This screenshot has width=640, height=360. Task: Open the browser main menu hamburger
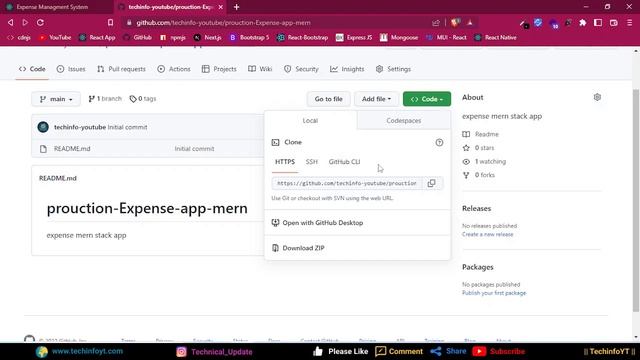tap(629, 23)
